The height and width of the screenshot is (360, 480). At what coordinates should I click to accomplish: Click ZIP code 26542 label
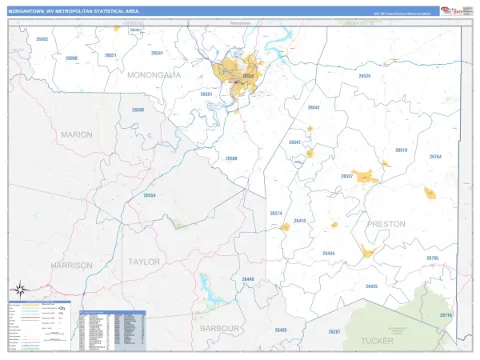coord(314,107)
